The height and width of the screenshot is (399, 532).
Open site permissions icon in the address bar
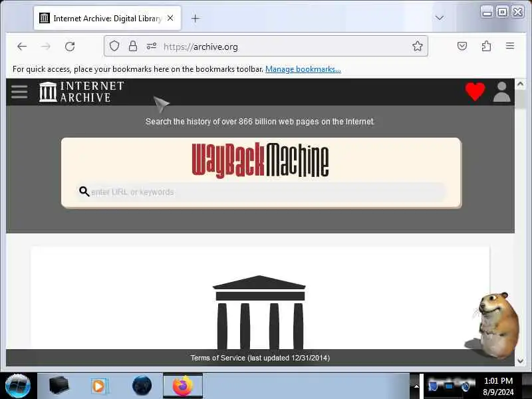pos(152,46)
